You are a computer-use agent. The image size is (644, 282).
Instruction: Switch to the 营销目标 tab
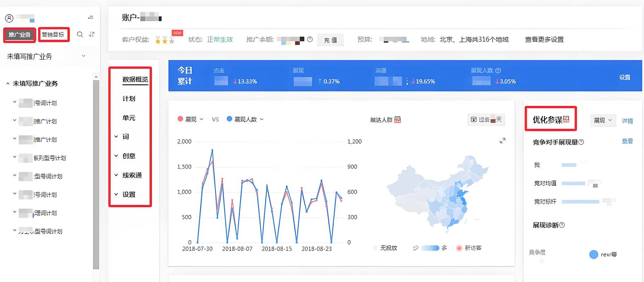[53, 35]
